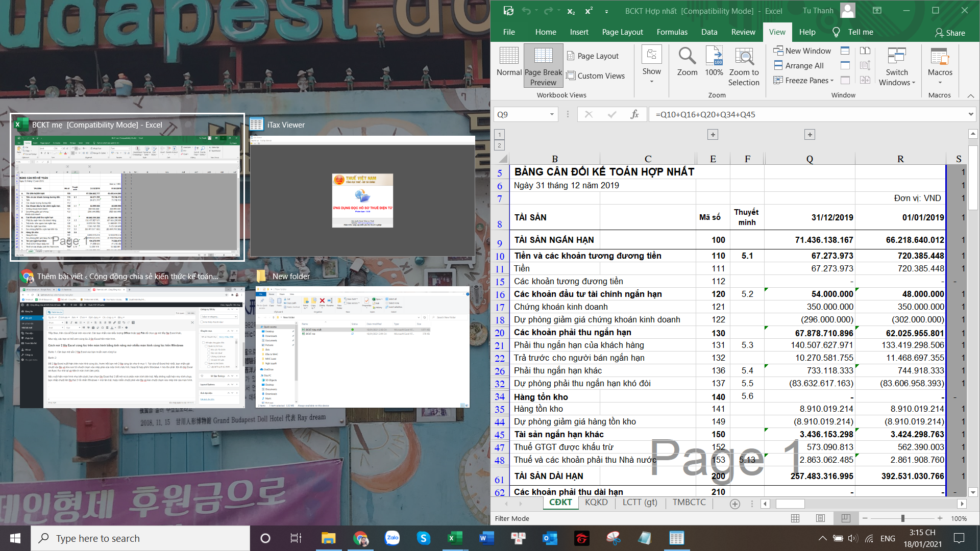This screenshot has width=980, height=551.
Task: Click the Arrange All button
Action: (x=799, y=65)
